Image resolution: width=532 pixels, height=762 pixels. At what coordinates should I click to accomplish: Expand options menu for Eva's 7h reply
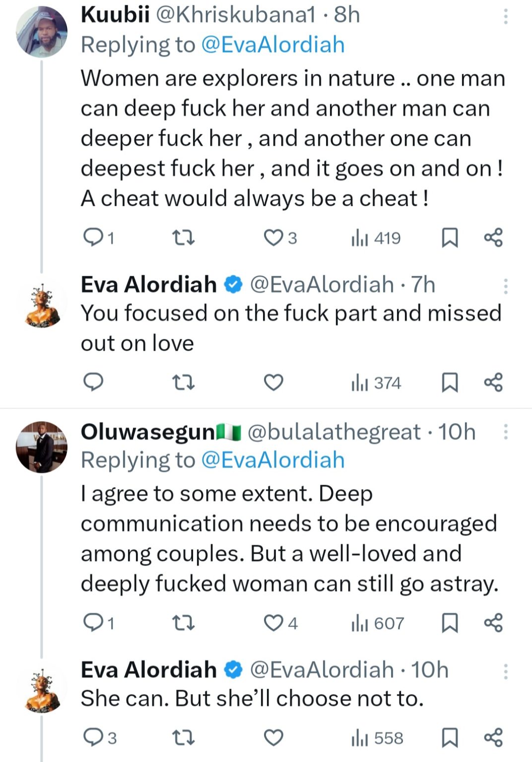(505, 286)
